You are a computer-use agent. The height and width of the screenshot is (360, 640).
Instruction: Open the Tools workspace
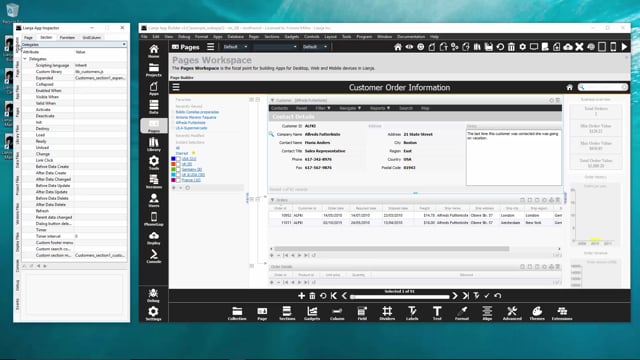(x=153, y=163)
